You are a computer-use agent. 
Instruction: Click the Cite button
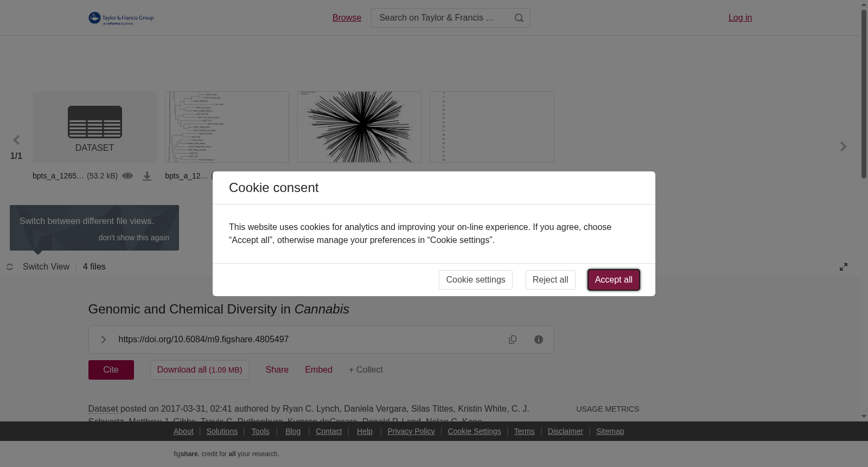click(111, 370)
